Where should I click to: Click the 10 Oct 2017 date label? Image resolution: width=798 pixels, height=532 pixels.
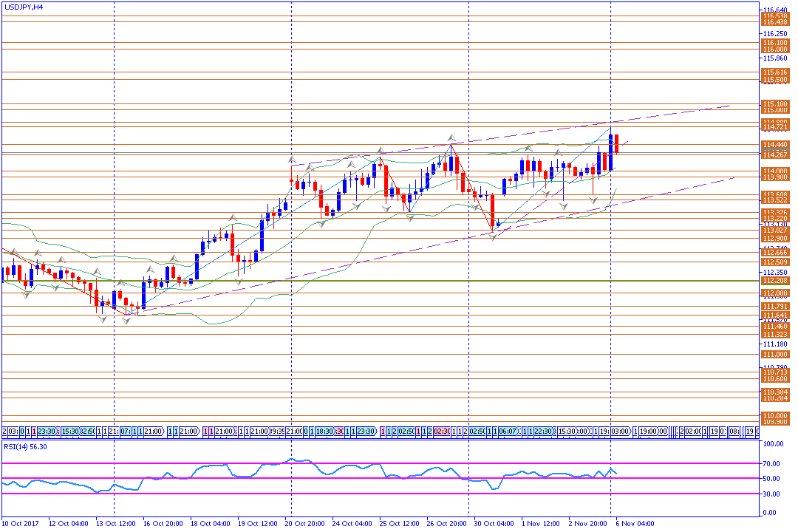tap(19, 523)
